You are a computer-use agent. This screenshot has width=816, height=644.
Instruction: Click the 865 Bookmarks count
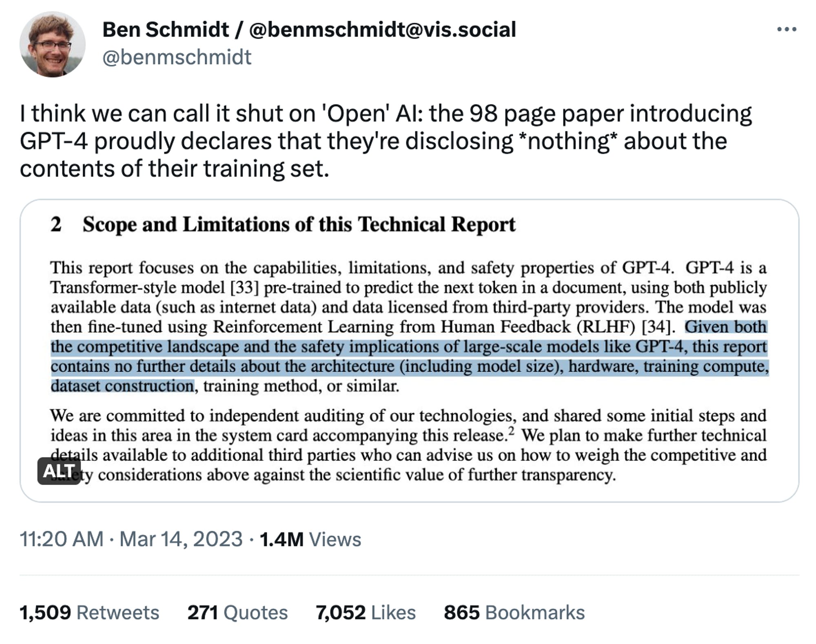pos(514,612)
